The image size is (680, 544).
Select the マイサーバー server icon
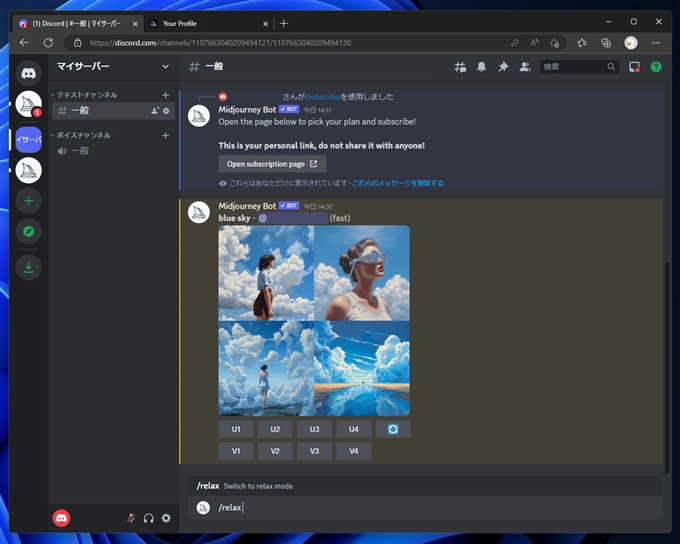coord(29,140)
